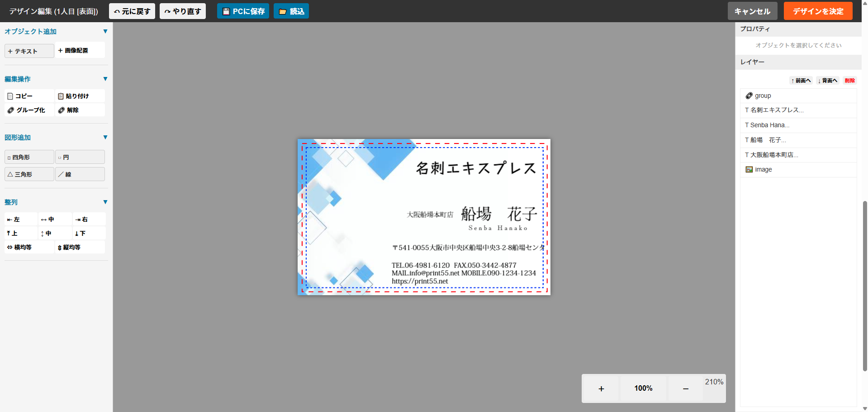
Task: Select the image layer in レイヤー list
Action: 763,169
